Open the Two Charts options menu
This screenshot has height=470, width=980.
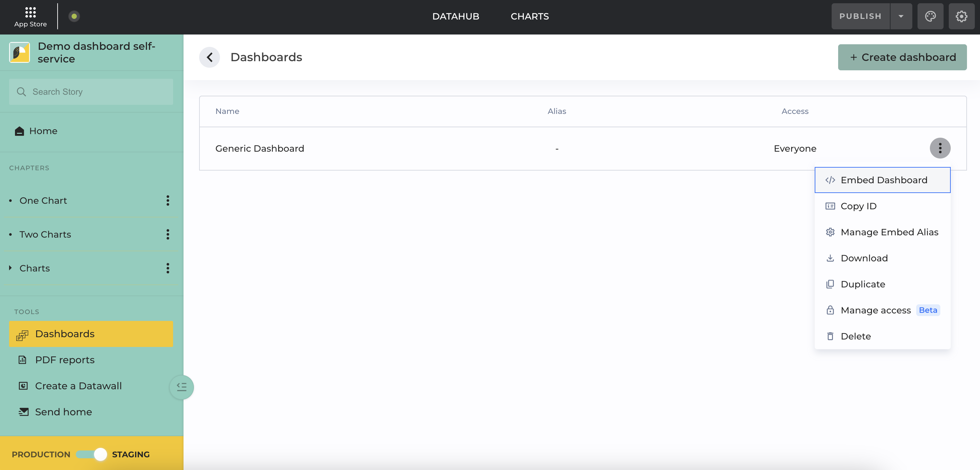(168, 234)
